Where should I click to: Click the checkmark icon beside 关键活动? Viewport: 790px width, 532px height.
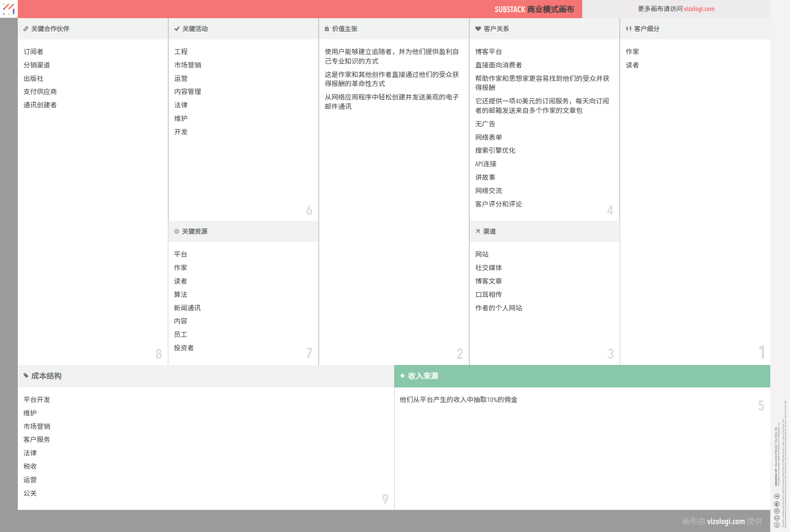[x=176, y=28]
